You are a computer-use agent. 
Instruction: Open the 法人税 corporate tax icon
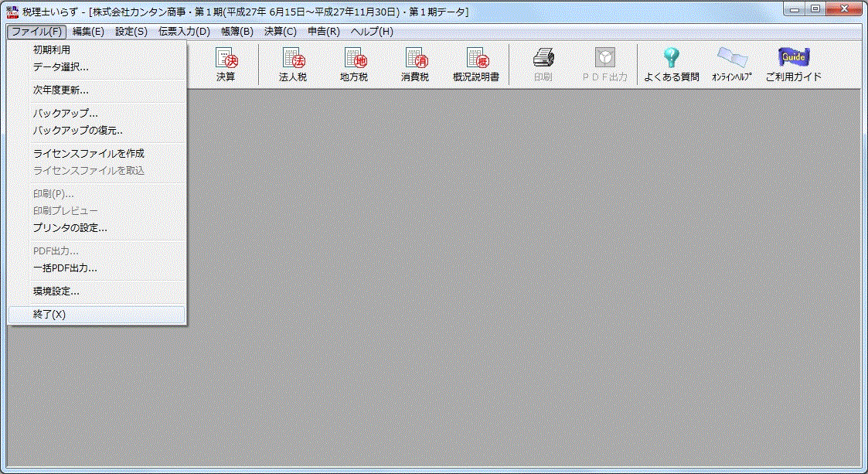click(x=293, y=64)
